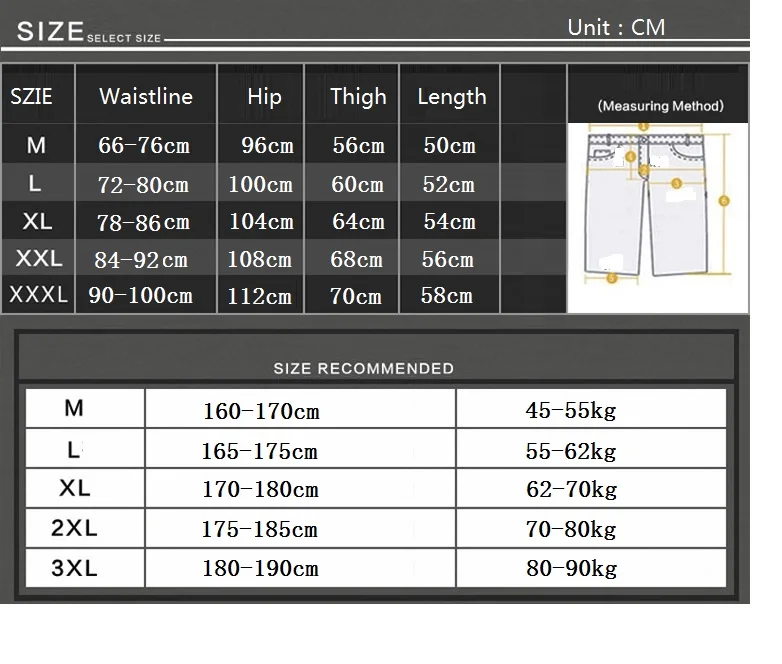Click thigh value '60cm'
The image size is (782, 664).
358,185
